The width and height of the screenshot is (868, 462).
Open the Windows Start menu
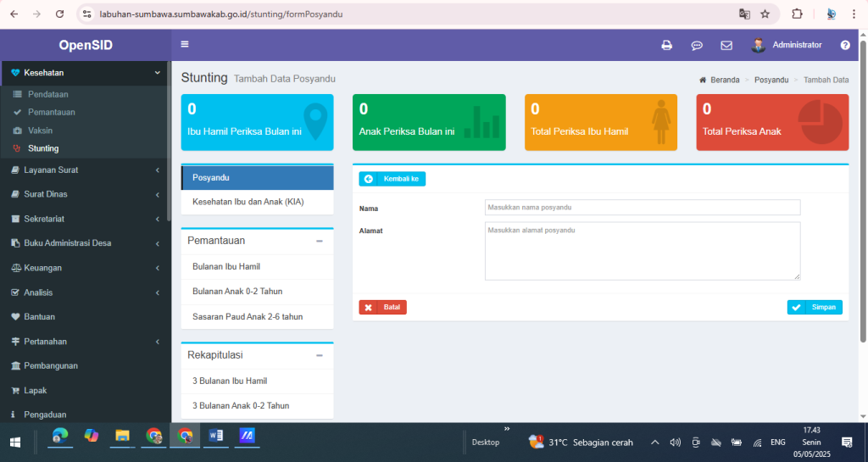tap(15, 443)
